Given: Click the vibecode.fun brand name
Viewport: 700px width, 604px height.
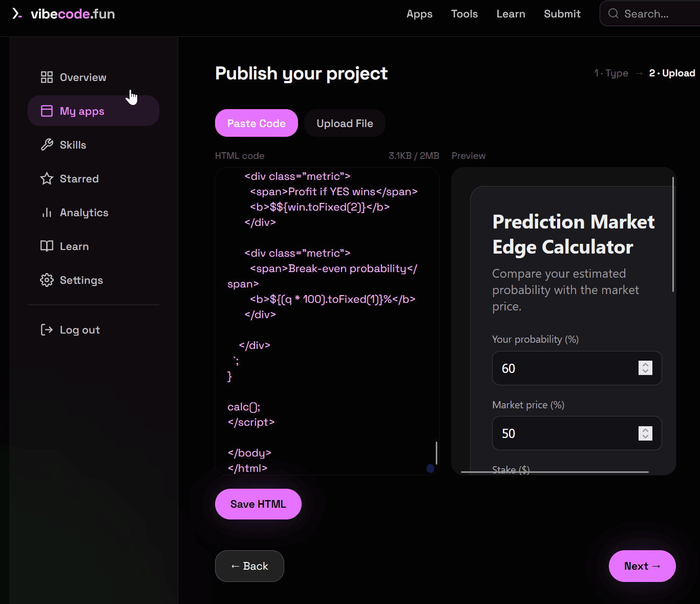Looking at the screenshot, I should point(73,14).
